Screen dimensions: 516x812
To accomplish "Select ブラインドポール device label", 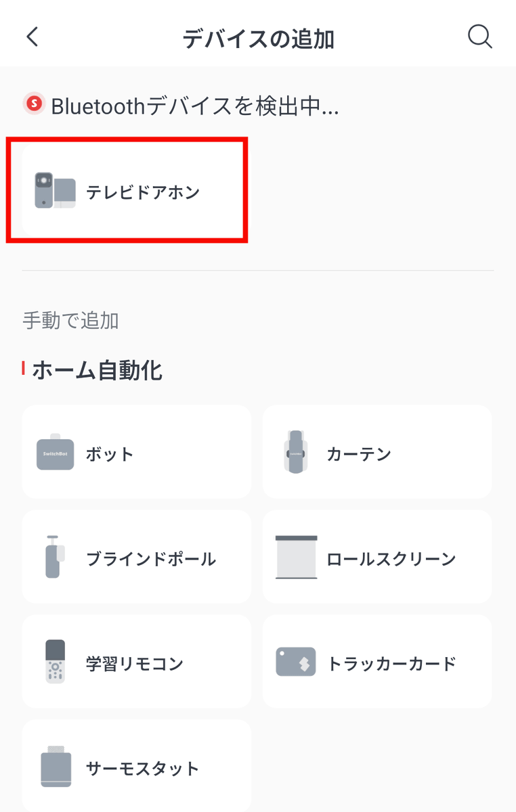I will click(151, 559).
